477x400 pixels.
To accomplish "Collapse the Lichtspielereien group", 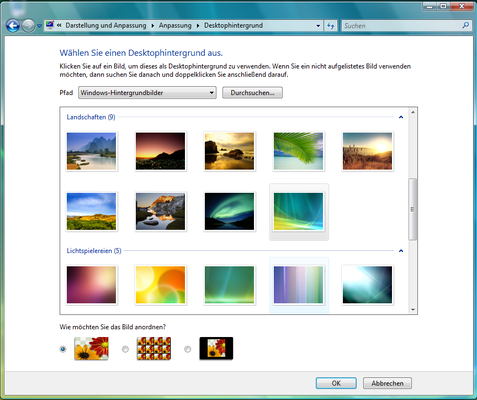I will pos(401,251).
